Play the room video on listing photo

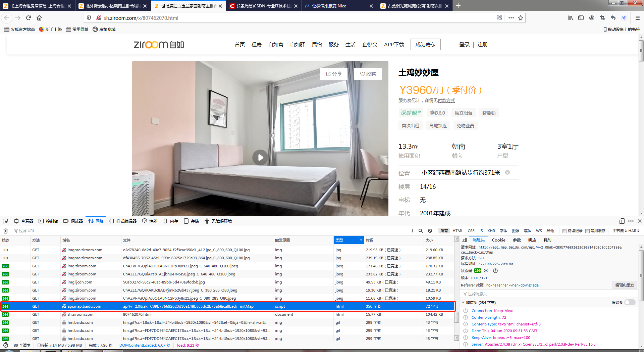(260, 157)
